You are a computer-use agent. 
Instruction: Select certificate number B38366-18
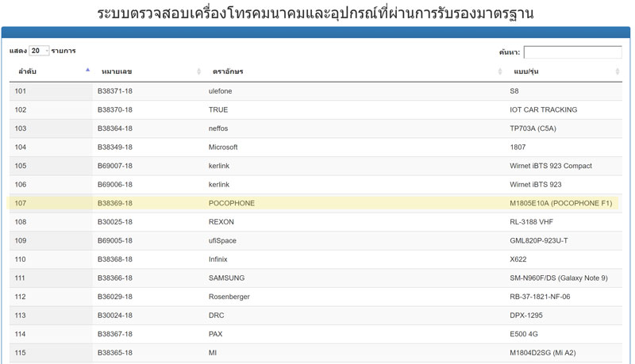[x=115, y=278]
